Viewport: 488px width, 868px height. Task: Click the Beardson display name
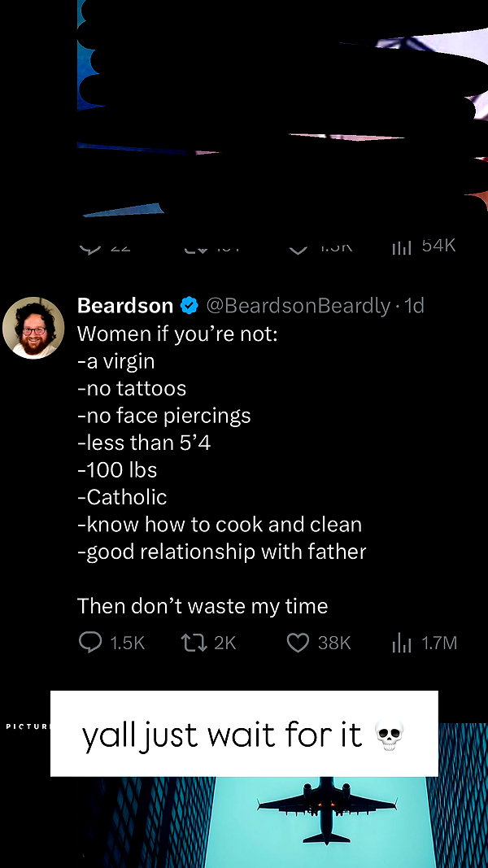click(x=125, y=306)
